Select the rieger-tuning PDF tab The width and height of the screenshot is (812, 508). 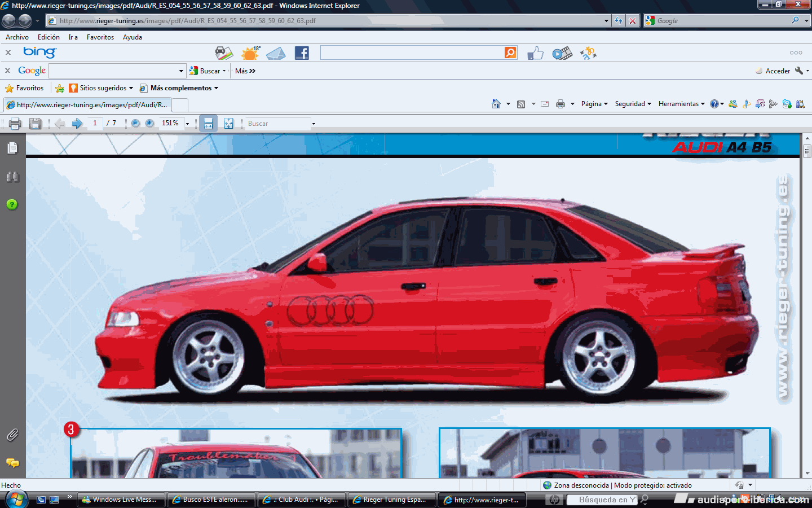[87, 105]
